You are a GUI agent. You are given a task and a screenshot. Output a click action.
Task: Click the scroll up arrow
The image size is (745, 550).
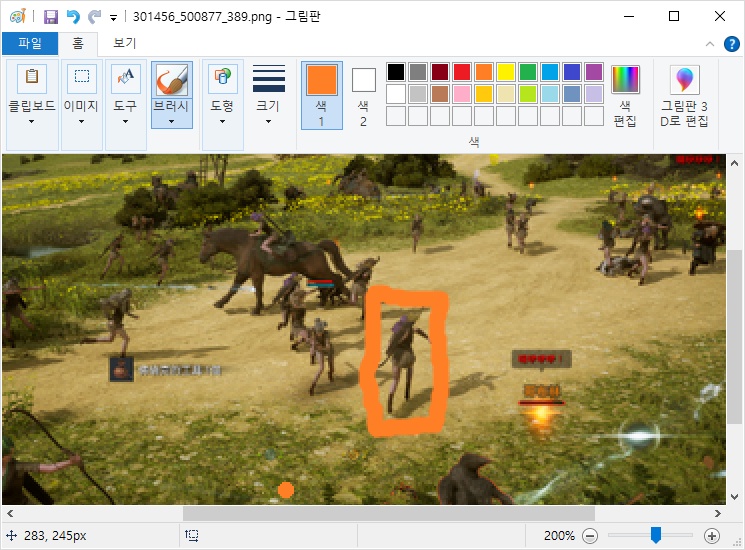pyautogui.click(x=734, y=163)
